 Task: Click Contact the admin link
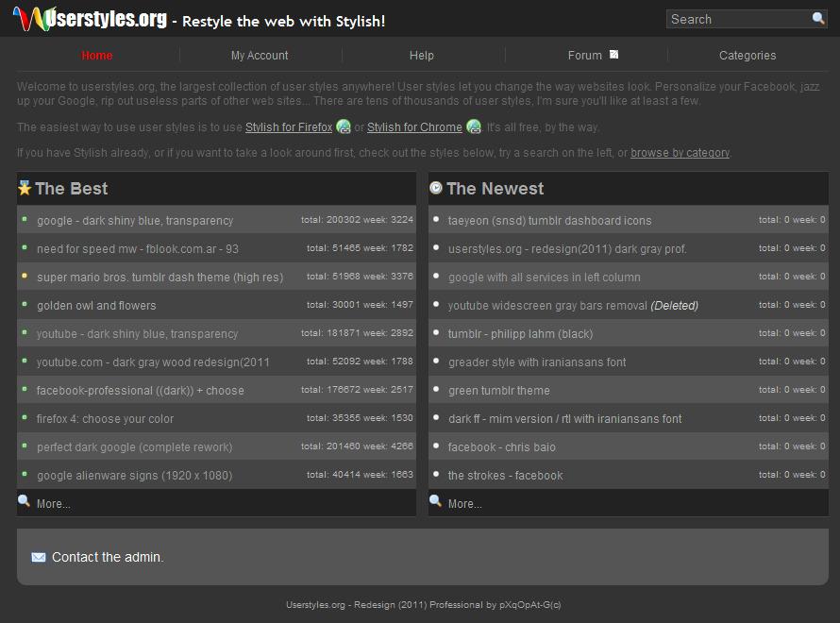(108, 557)
